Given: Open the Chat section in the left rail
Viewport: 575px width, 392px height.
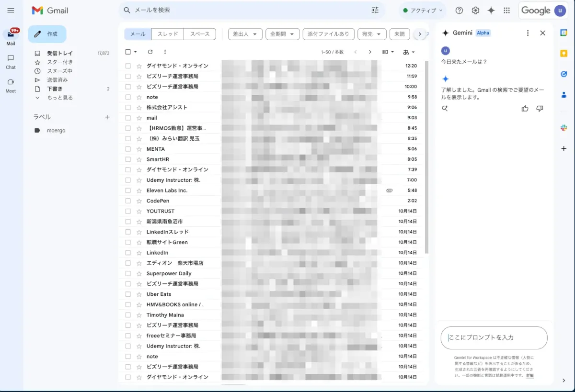Looking at the screenshot, I should click(x=11, y=62).
